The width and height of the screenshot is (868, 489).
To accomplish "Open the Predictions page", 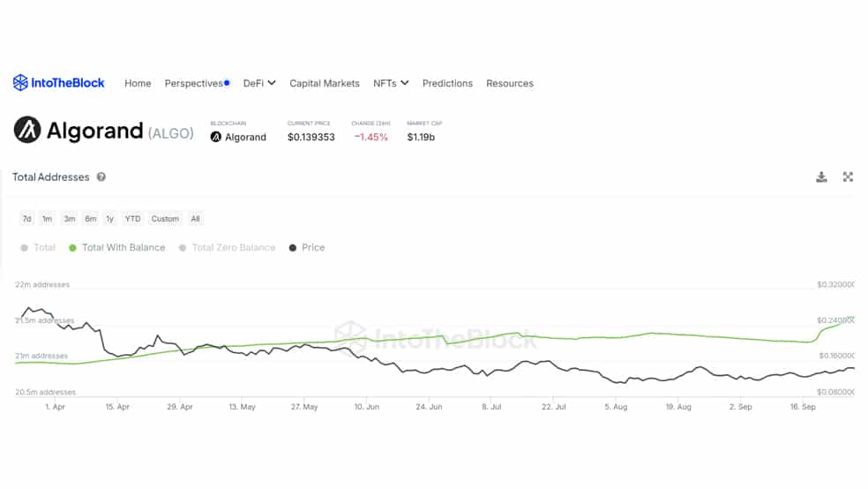I will click(x=447, y=83).
